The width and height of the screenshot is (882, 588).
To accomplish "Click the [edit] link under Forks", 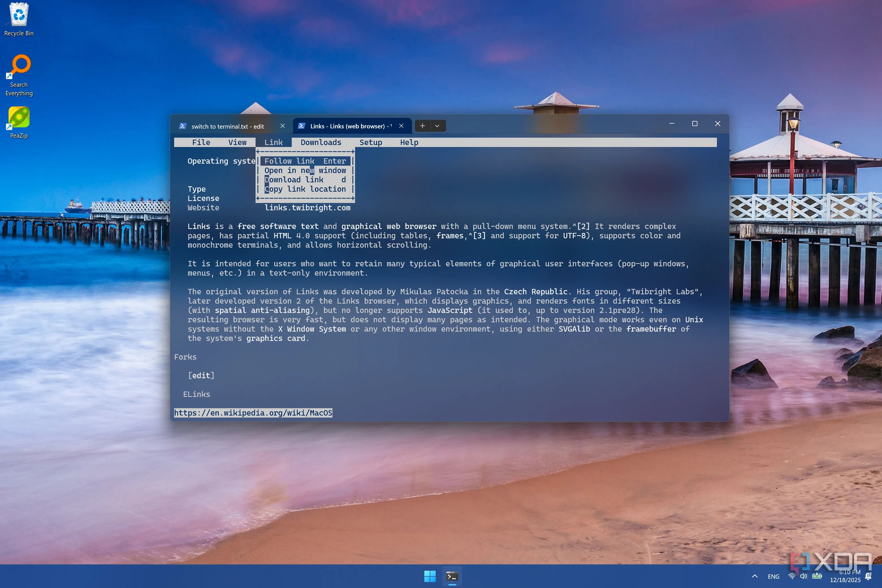I will 201,376.
